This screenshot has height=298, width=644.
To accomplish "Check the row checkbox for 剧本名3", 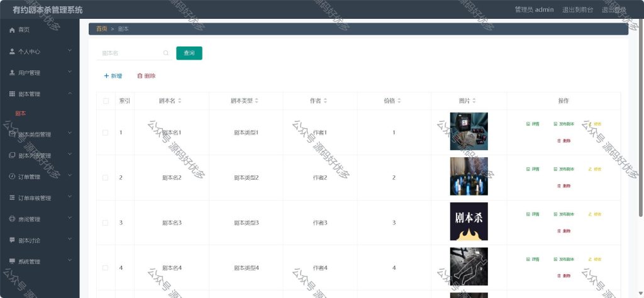I will pos(105,223).
